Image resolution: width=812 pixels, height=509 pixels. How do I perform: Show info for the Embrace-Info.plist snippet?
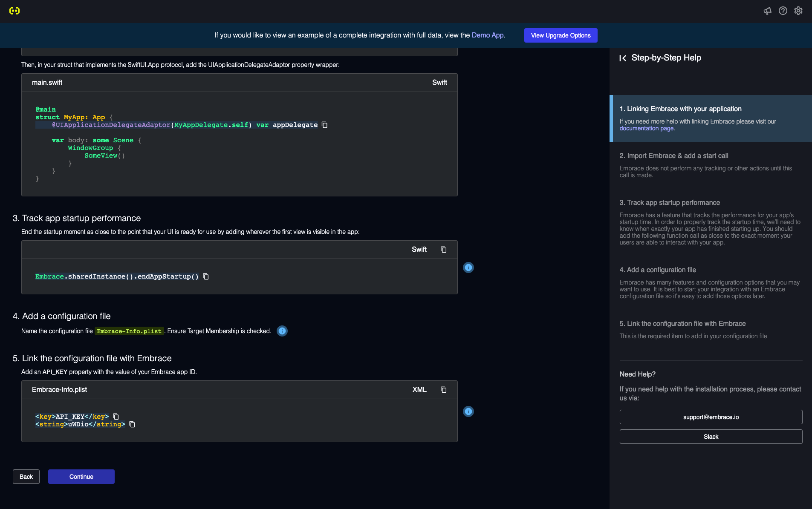[x=468, y=411]
